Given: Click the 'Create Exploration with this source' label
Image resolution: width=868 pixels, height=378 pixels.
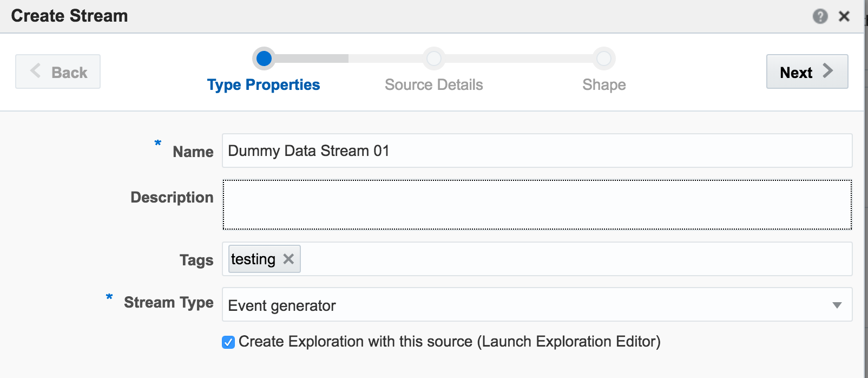Looking at the screenshot, I should click(x=449, y=342).
